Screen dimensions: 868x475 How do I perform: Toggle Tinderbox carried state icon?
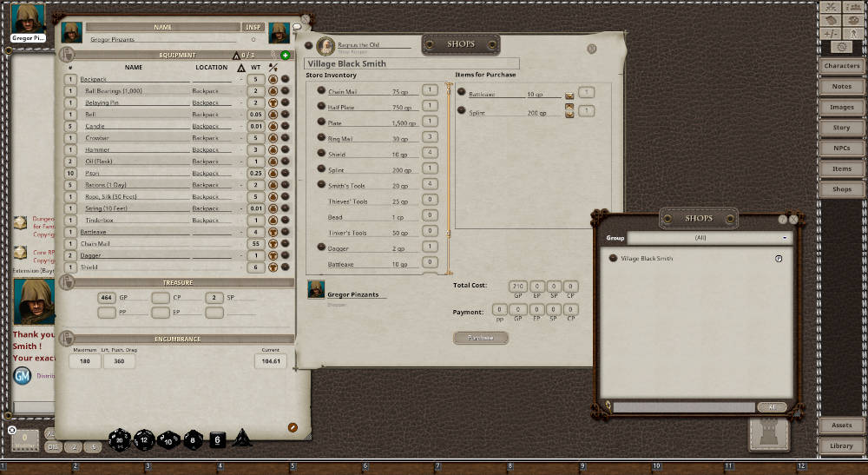[x=273, y=220]
